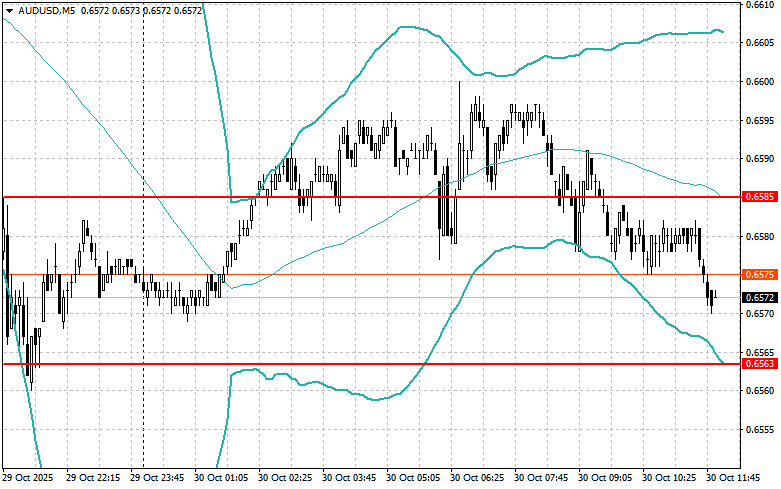Screen dimensions: 781x489
Task: Click the 0.6590 price scale value
Action: coord(760,159)
